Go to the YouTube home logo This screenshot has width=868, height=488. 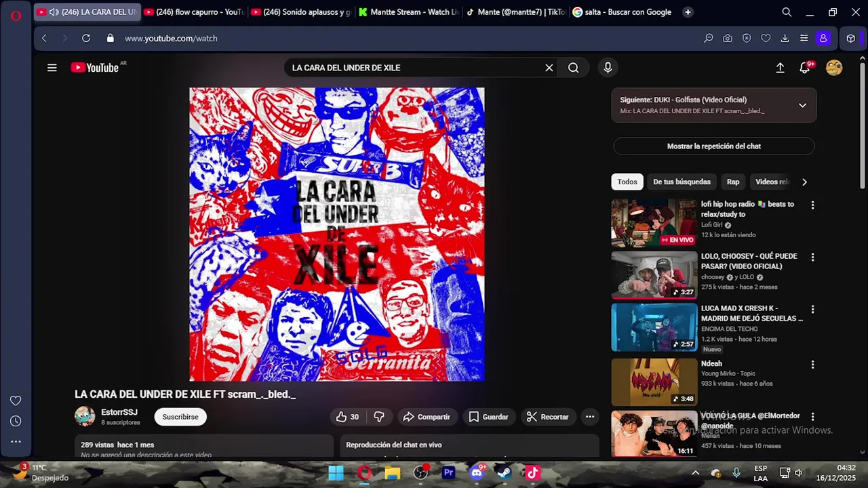point(95,68)
